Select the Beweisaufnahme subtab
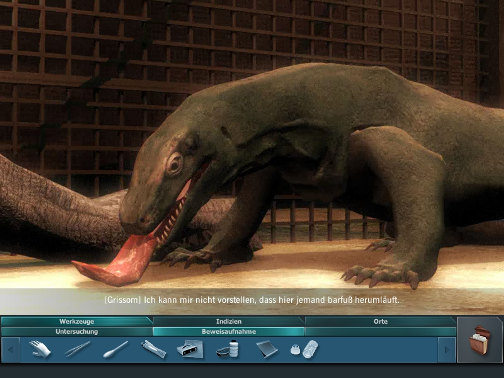This screenshot has height=378, width=504. tap(229, 332)
